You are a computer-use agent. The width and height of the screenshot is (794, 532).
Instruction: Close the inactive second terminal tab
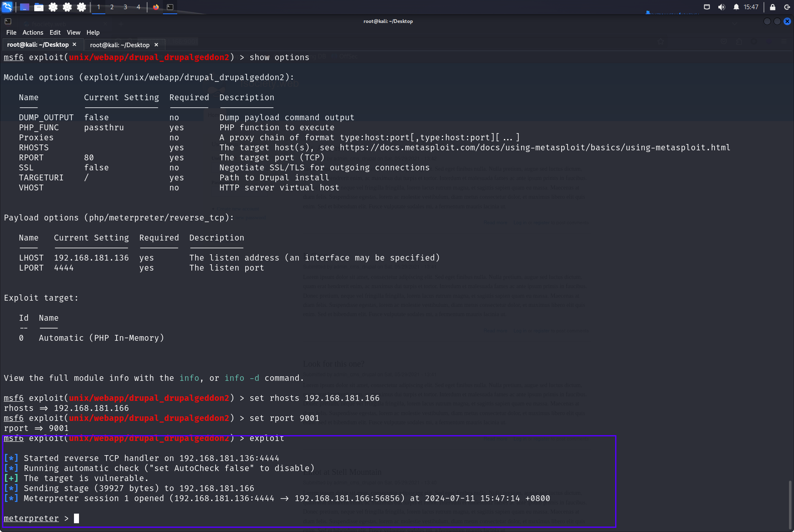pos(156,45)
